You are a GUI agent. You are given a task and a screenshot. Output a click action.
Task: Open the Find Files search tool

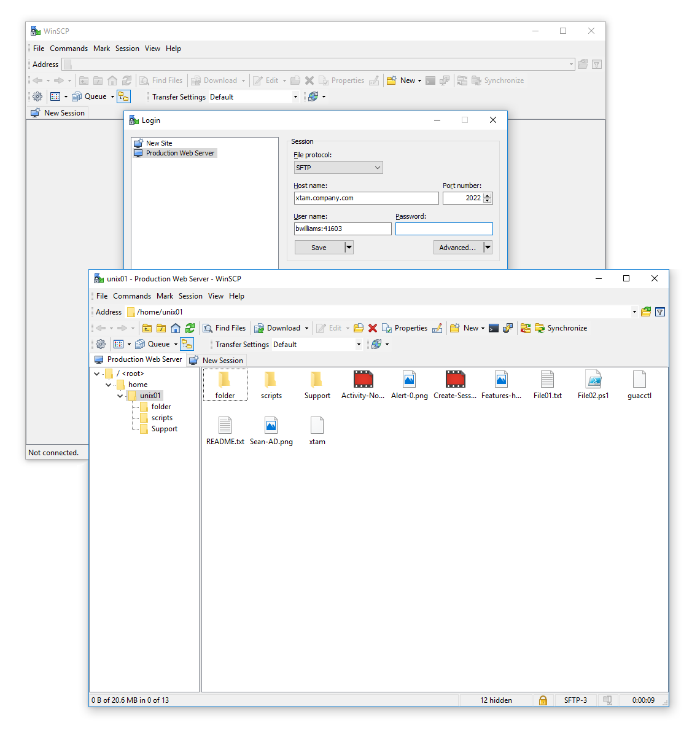[225, 327]
